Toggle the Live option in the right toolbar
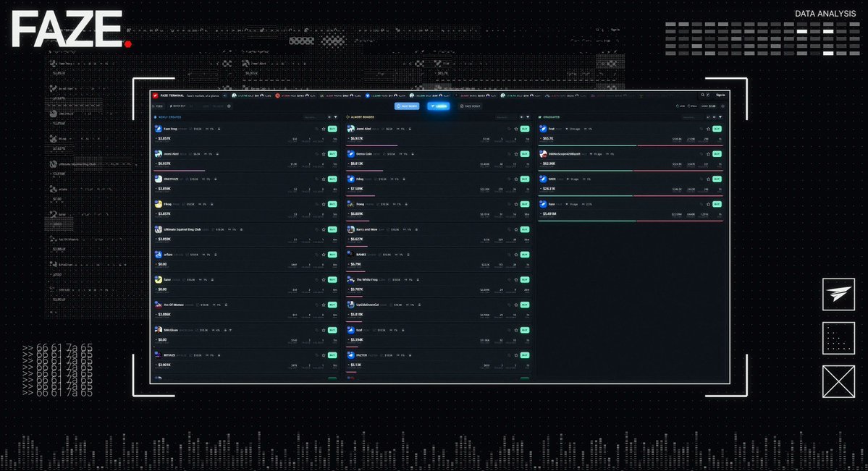Image resolution: width=868 pixels, height=471 pixels. (x=681, y=106)
